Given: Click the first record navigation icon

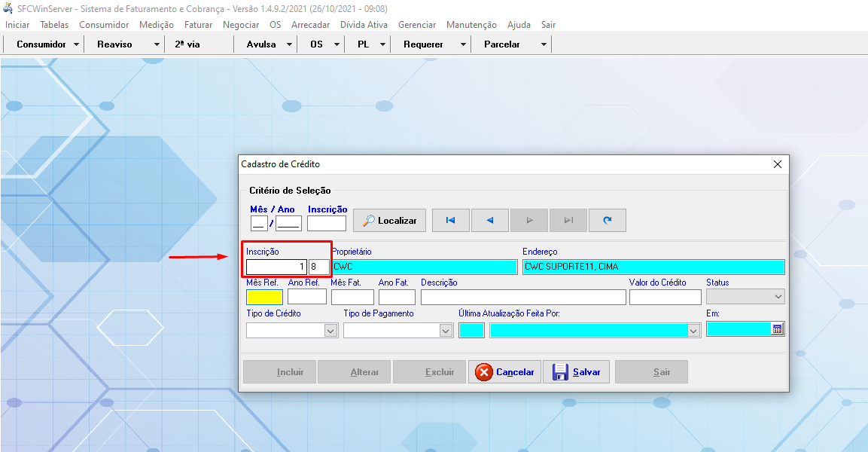Looking at the screenshot, I should click(451, 220).
